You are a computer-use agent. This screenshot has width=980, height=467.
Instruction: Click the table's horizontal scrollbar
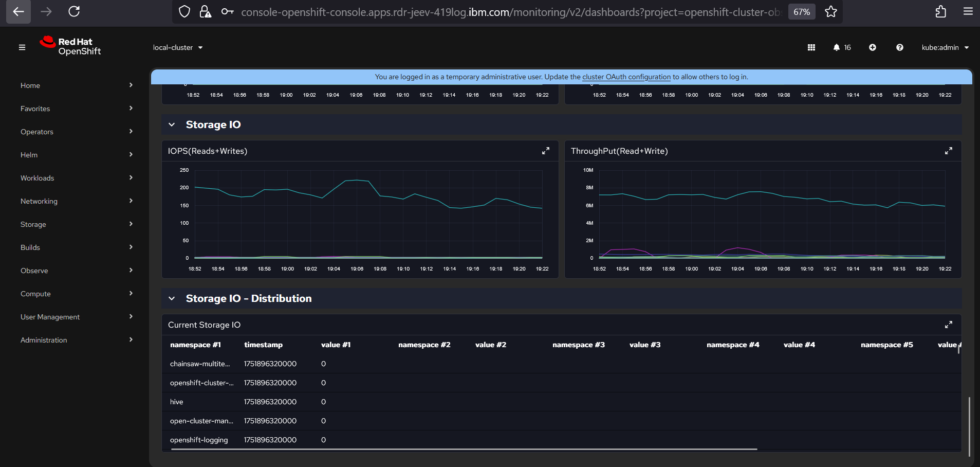464,449
